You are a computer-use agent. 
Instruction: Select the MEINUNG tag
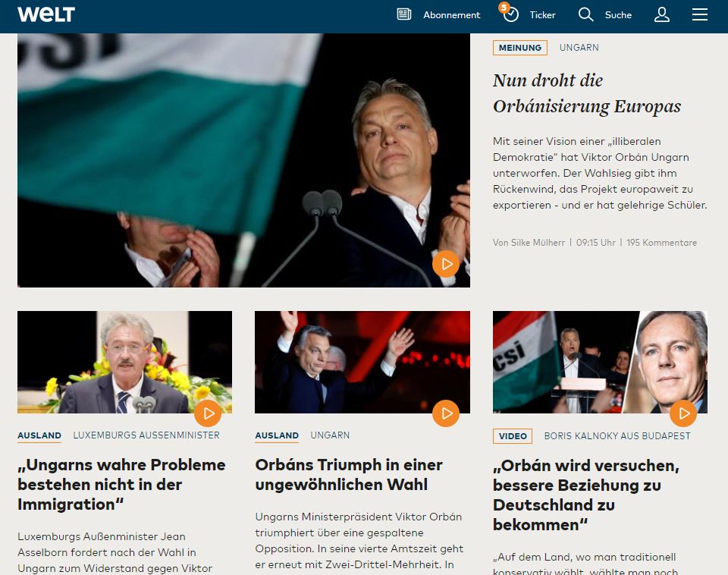520,47
